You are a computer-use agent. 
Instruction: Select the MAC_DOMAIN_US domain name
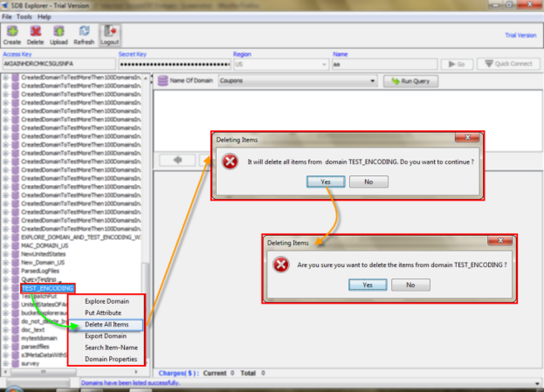[x=45, y=245]
